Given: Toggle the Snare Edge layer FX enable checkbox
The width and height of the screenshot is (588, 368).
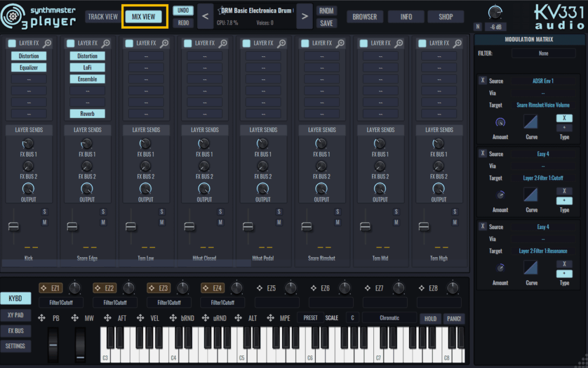Looking at the screenshot, I should point(71,44).
